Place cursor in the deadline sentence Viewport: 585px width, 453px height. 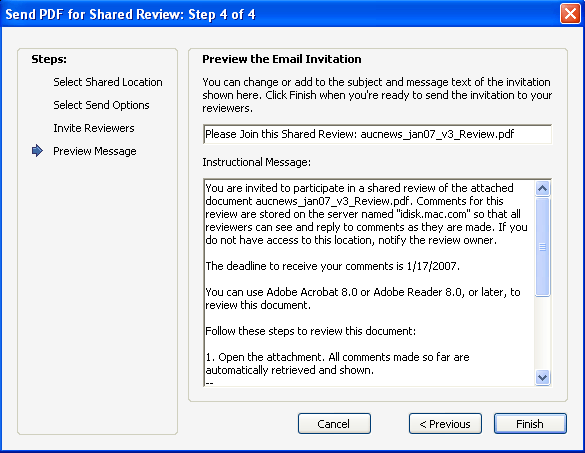coord(332,266)
